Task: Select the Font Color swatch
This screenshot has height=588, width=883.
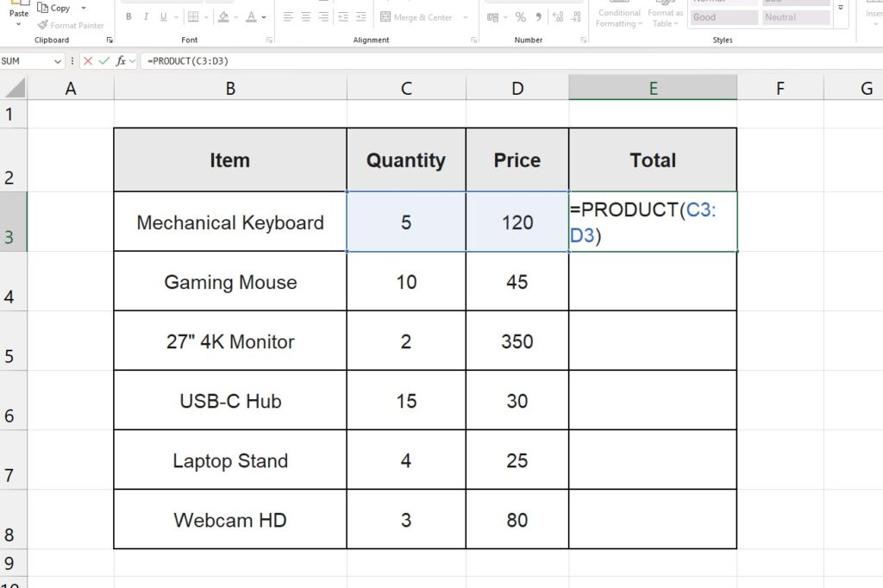Action: pos(250,16)
